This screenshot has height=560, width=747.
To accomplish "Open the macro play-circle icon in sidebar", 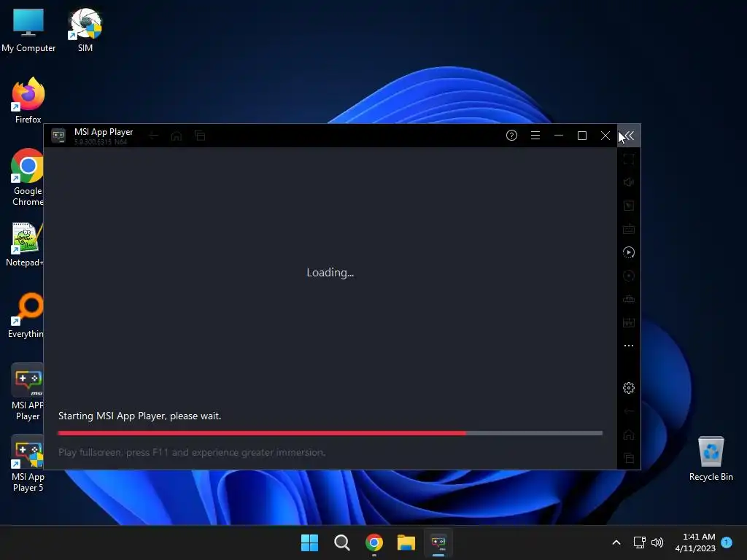I will click(629, 252).
